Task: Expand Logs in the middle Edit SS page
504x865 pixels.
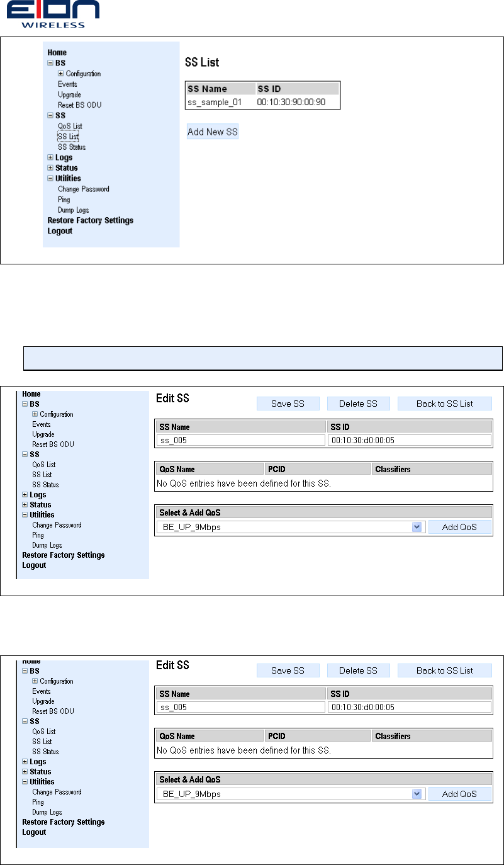Action: (x=25, y=495)
